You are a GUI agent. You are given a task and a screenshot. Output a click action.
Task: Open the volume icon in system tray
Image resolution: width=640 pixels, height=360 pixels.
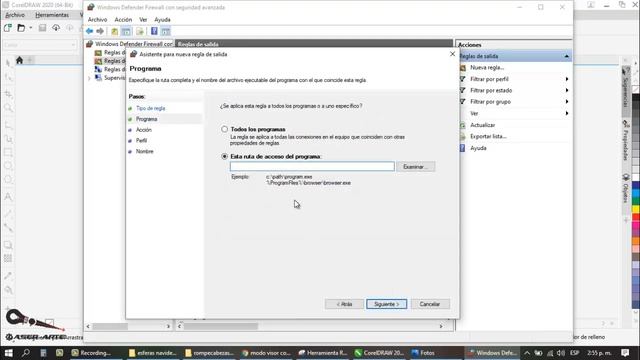coord(561,353)
